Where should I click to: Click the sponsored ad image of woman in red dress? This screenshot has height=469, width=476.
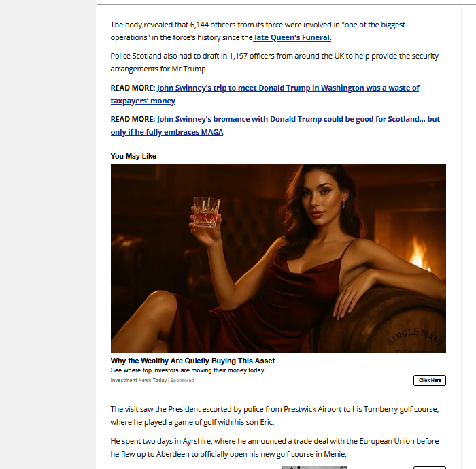click(278, 259)
